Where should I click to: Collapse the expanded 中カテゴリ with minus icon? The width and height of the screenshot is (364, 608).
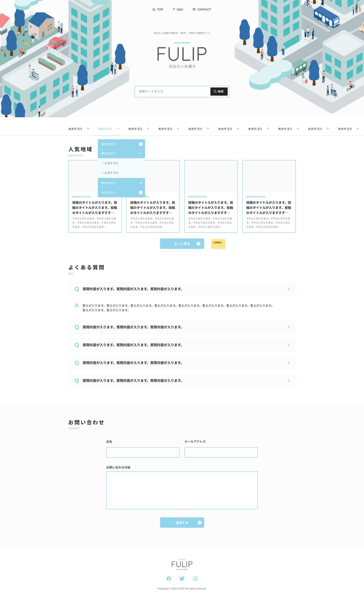(x=140, y=154)
